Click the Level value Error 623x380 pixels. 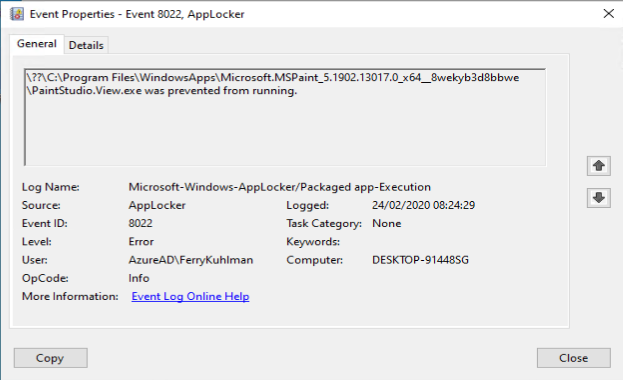click(x=141, y=242)
